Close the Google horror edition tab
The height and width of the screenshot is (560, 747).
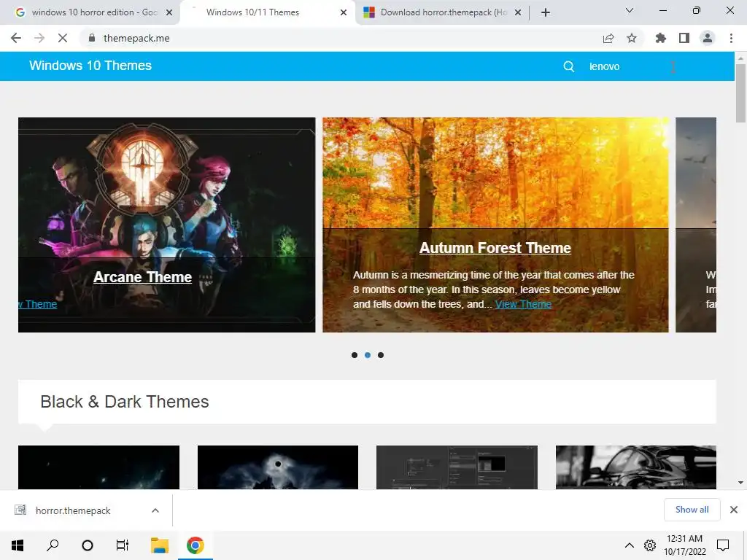coord(169,12)
